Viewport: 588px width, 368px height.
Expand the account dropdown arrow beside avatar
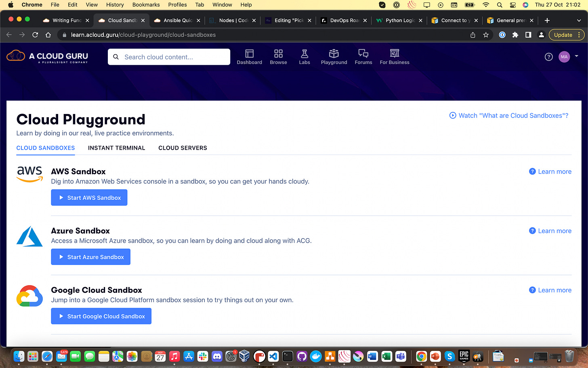pyautogui.click(x=576, y=56)
